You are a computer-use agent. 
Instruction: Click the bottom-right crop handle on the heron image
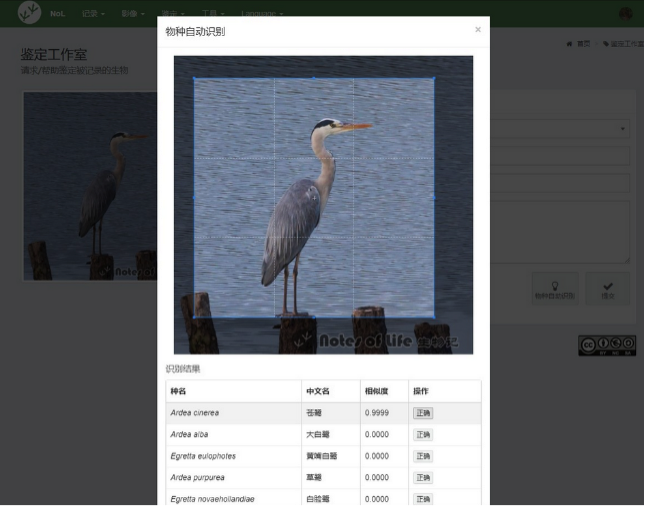(434, 317)
